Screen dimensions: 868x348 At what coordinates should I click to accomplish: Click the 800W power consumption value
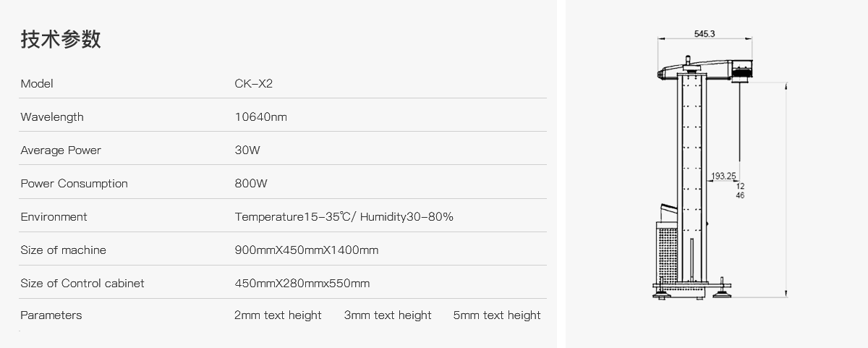coord(251,184)
